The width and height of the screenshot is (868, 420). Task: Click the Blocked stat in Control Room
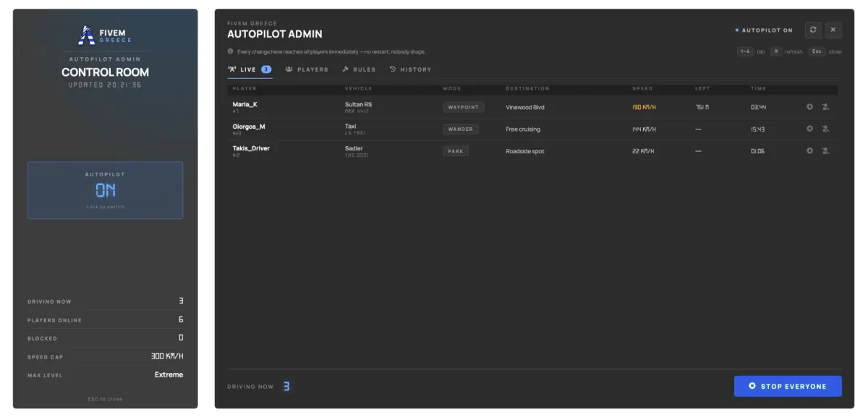105,338
